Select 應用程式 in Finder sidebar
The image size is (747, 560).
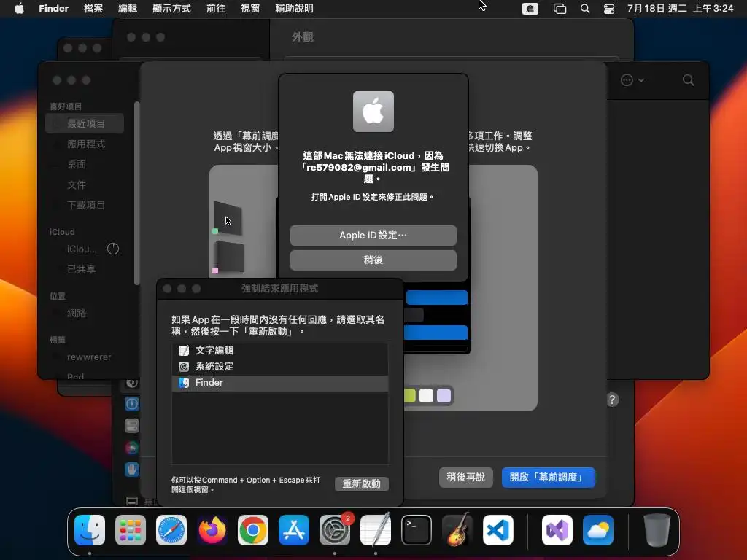(85, 144)
